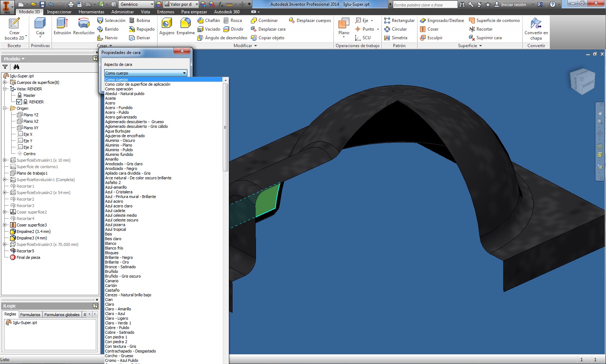
Task: Click the Copiar objeto button
Action: (x=267, y=38)
